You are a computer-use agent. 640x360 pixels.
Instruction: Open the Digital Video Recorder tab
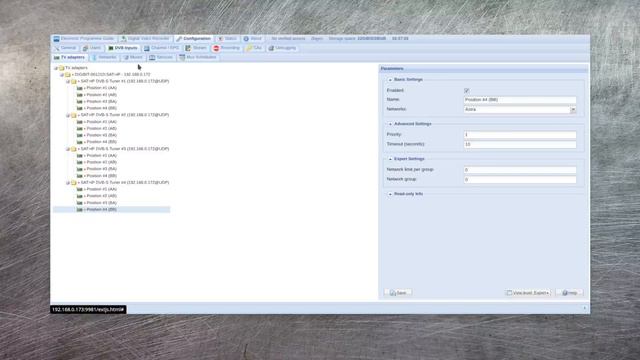pyautogui.click(x=145, y=38)
